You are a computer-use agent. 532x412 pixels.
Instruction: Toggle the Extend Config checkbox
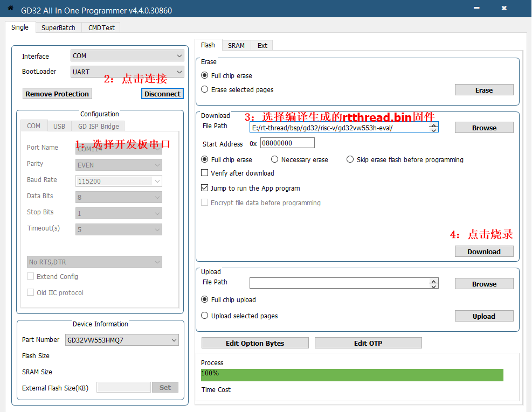click(x=31, y=276)
